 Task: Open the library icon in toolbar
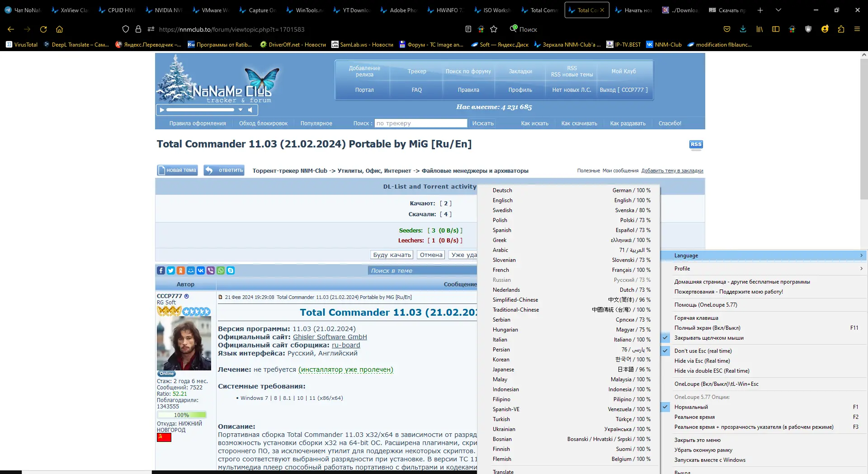759,29
